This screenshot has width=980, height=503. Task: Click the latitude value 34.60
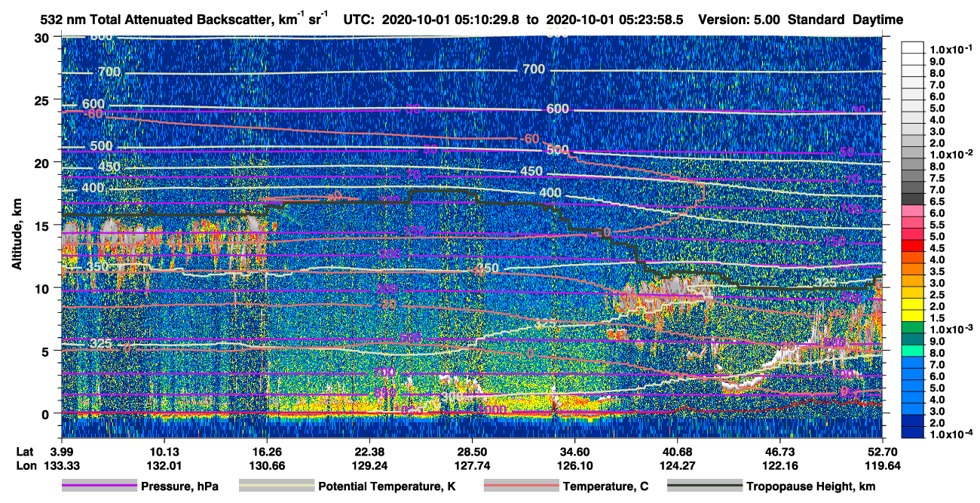pos(575,451)
